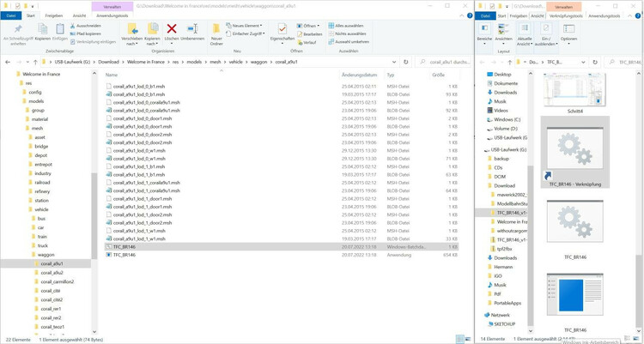
Task: Select the TFC_BR146 Windows batch file
Action: click(x=281, y=247)
